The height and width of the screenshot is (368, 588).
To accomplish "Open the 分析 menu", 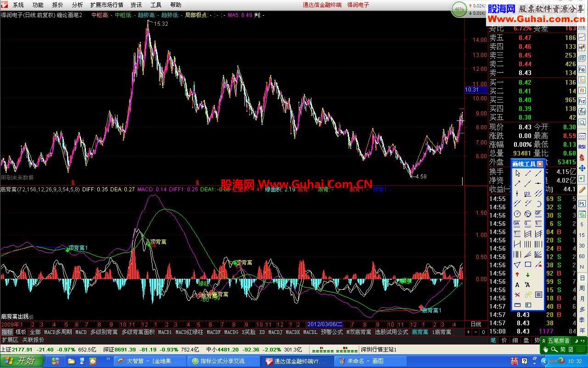I will click(x=78, y=5).
